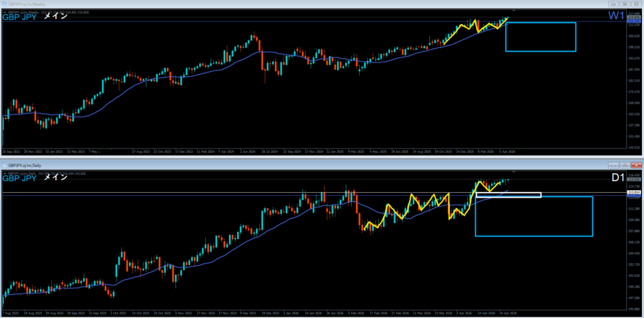This screenshot has width=644, height=318.
Task: Click the 5 Feb 2026 date on Daily axis
Action: click(356, 313)
